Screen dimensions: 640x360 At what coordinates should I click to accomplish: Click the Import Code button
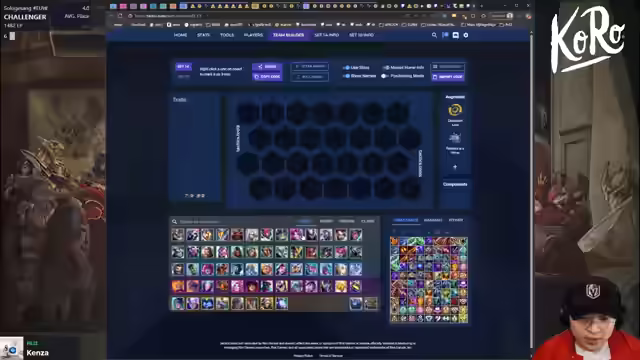448,76
